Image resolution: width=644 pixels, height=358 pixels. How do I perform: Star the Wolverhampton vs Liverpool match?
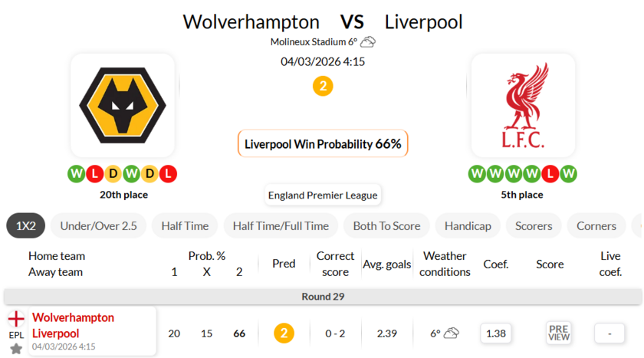16,349
